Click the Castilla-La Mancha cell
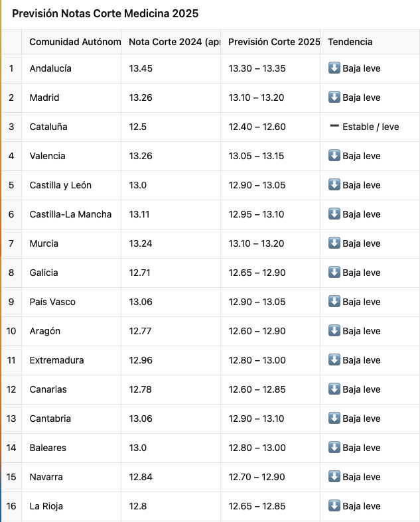This screenshot has width=420, height=522. pyautogui.click(x=71, y=214)
